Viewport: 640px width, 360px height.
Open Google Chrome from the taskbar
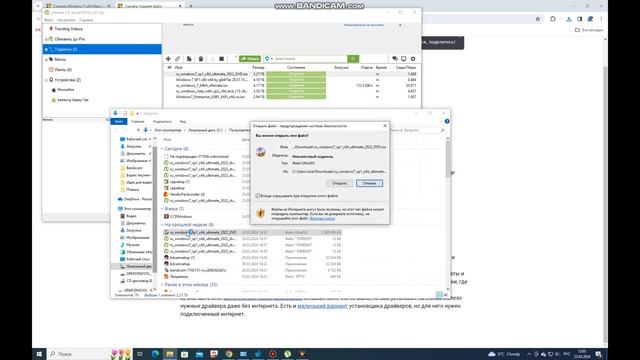click(x=229, y=354)
